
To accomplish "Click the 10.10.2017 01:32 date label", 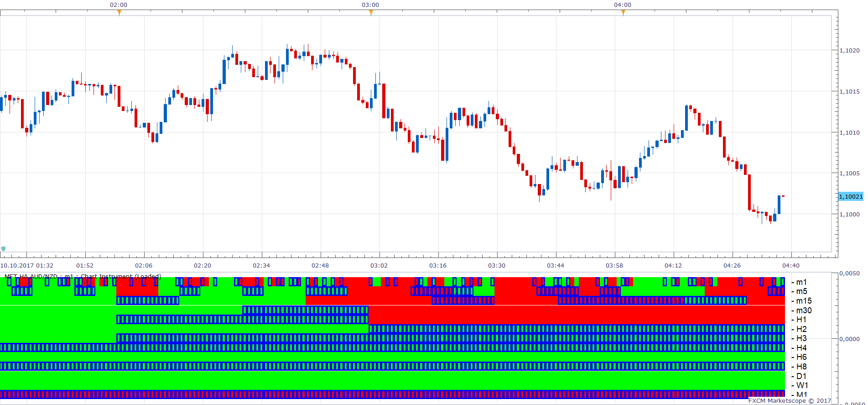I will (27, 266).
